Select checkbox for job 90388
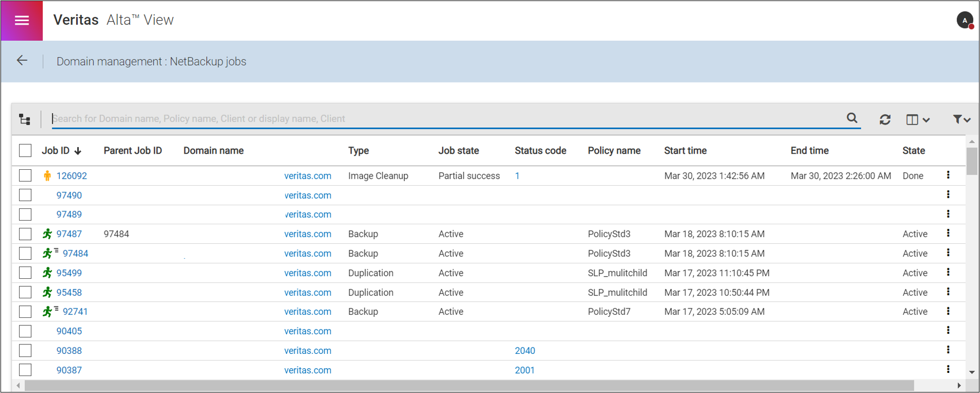The image size is (980, 393). click(x=25, y=351)
